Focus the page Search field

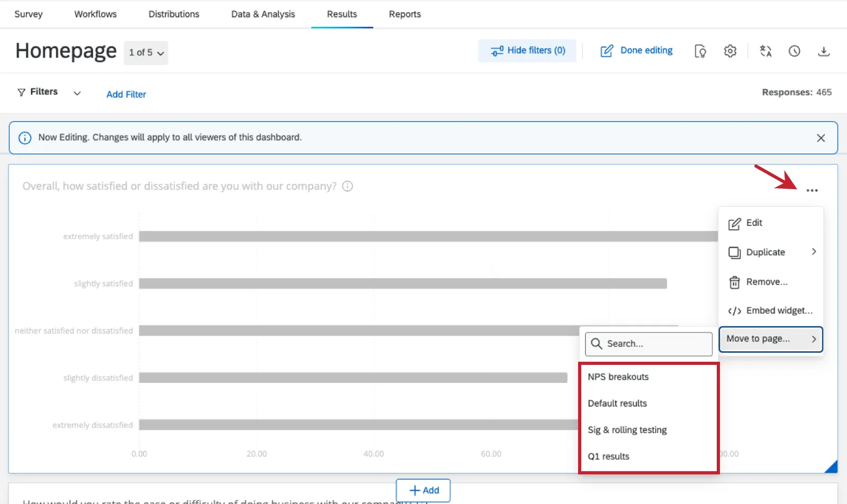(x=649, y=344)
